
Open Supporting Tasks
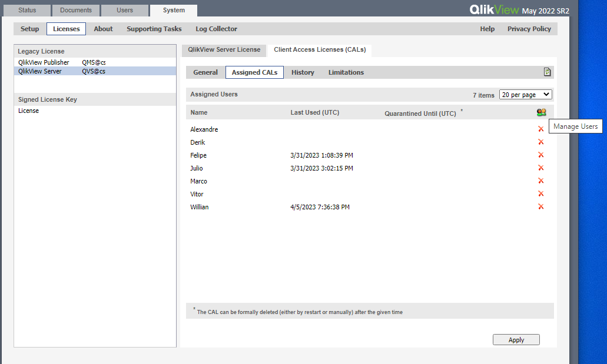(154, 29)
